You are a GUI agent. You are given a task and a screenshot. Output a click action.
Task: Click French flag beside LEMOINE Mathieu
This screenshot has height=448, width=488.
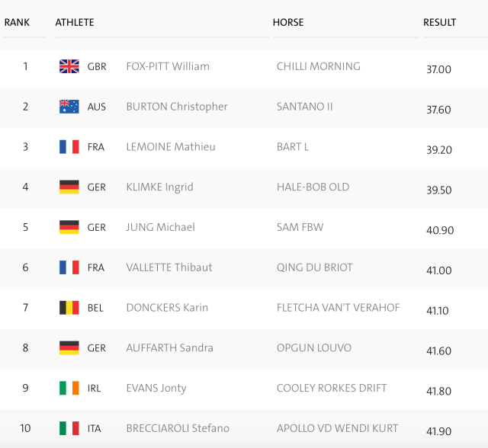(69, 147)
